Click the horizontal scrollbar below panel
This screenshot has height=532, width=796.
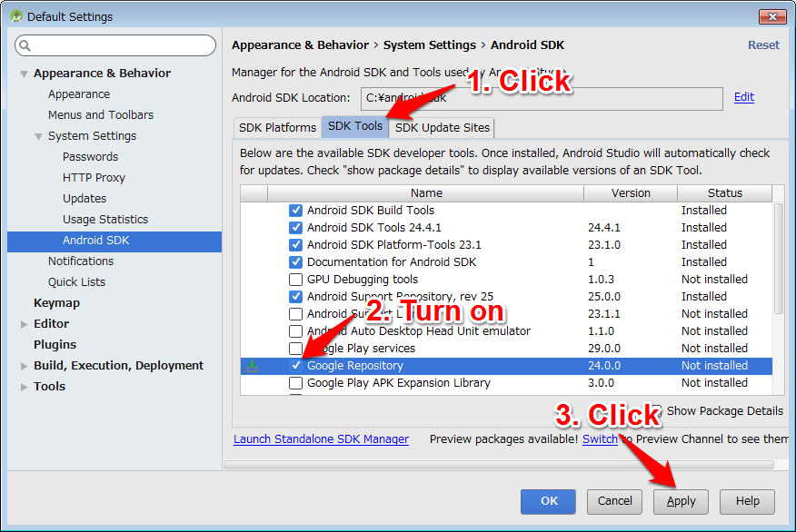coord(499,465)
